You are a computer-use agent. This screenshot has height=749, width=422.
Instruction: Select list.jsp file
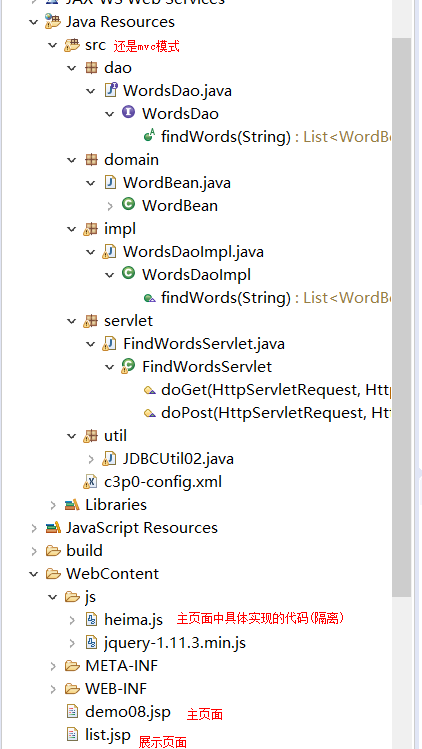(98, 735)
